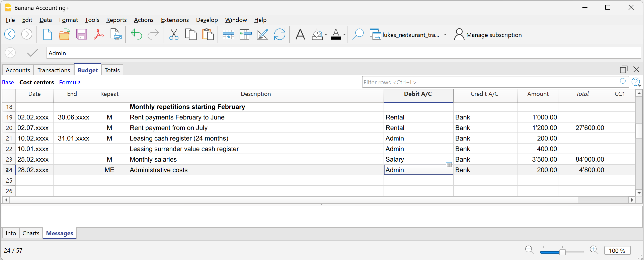Open the Debit A/C cell account list button
This screenshot has height=260, width=644.
coord(449,165)
